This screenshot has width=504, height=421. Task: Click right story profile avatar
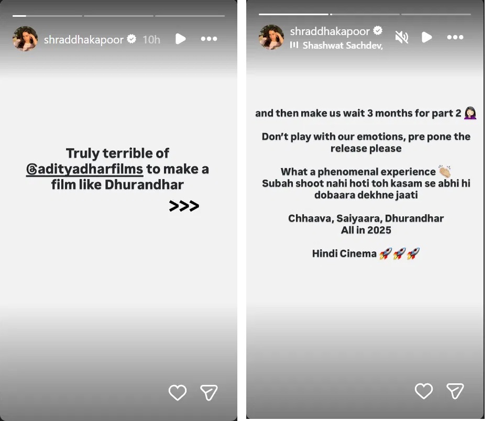(271, 37)
